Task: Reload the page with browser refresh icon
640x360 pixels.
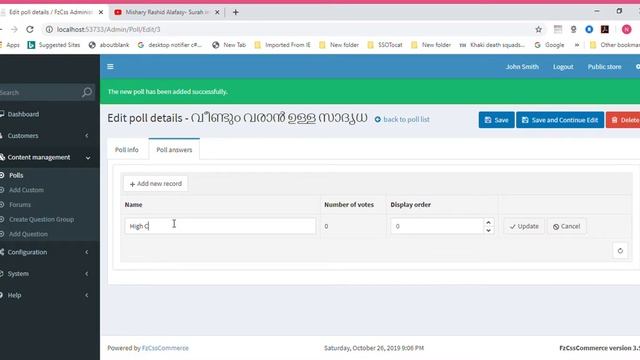Action: click(x=30, y=29)
